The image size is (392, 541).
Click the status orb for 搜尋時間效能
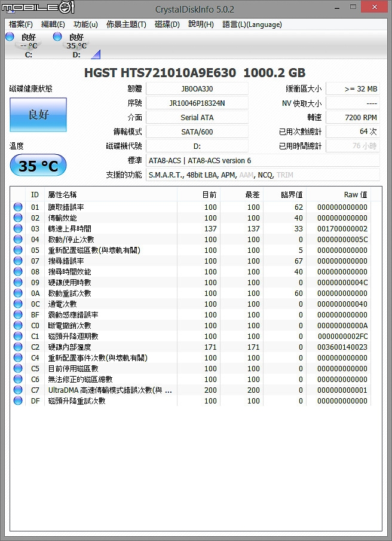(18, 271)
